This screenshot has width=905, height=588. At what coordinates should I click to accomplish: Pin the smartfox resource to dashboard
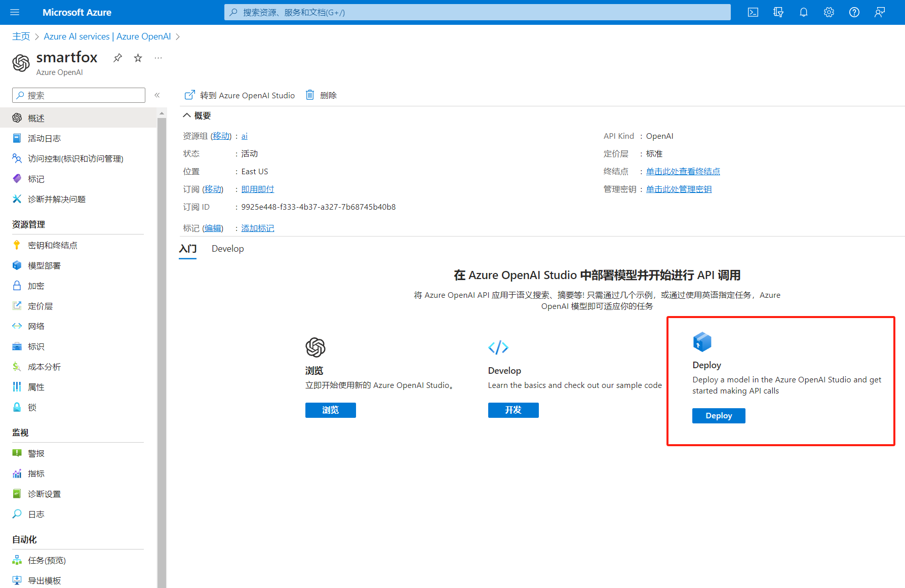117,58
